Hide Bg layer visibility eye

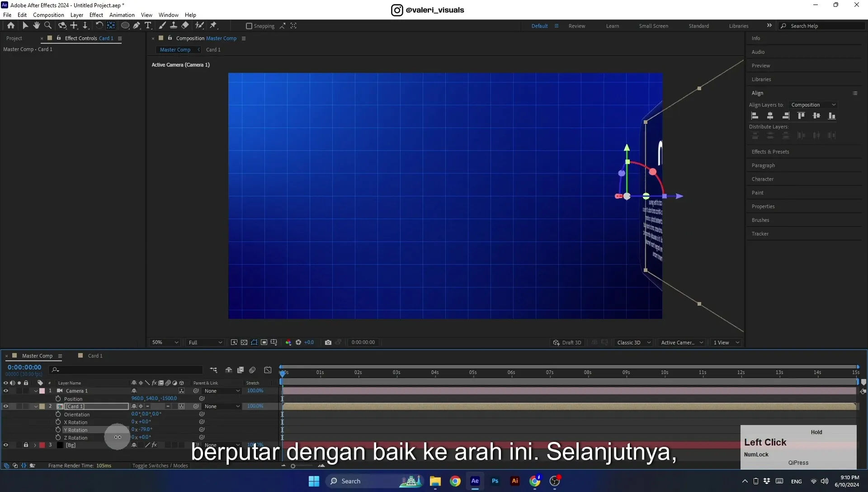6,445
